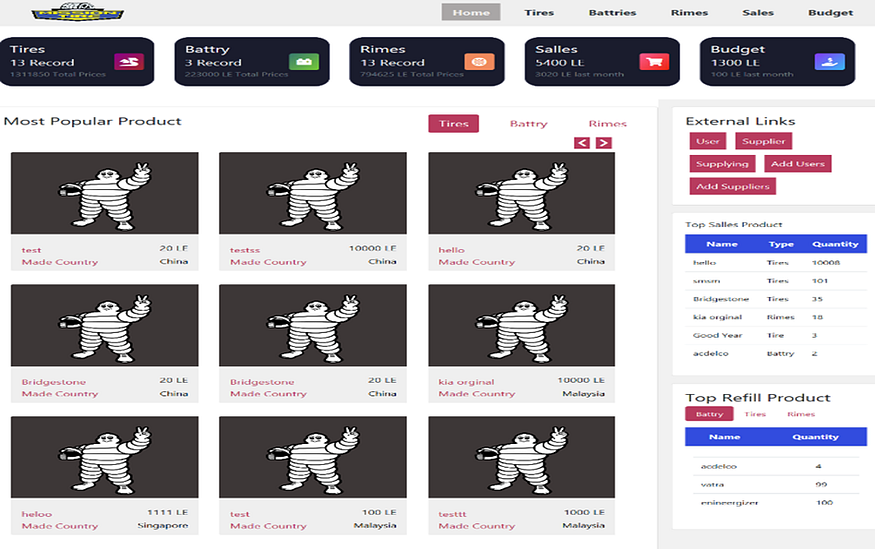Open the Rimes nav item
The image size is (875, 549).
tap(689, 12)
